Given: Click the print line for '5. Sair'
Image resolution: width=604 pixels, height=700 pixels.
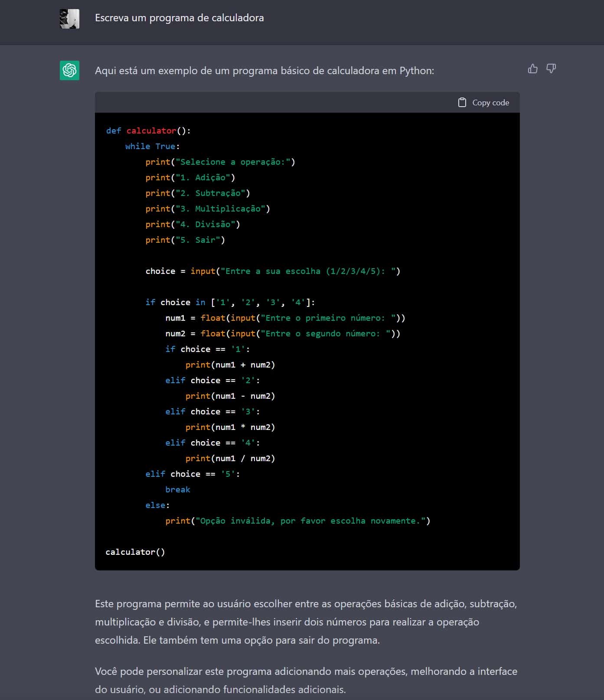Looking at the screenshot, I should [185, 240].
